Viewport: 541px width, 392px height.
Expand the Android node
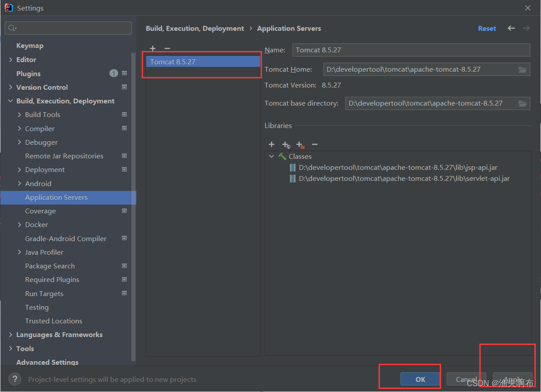coord(19,183)
